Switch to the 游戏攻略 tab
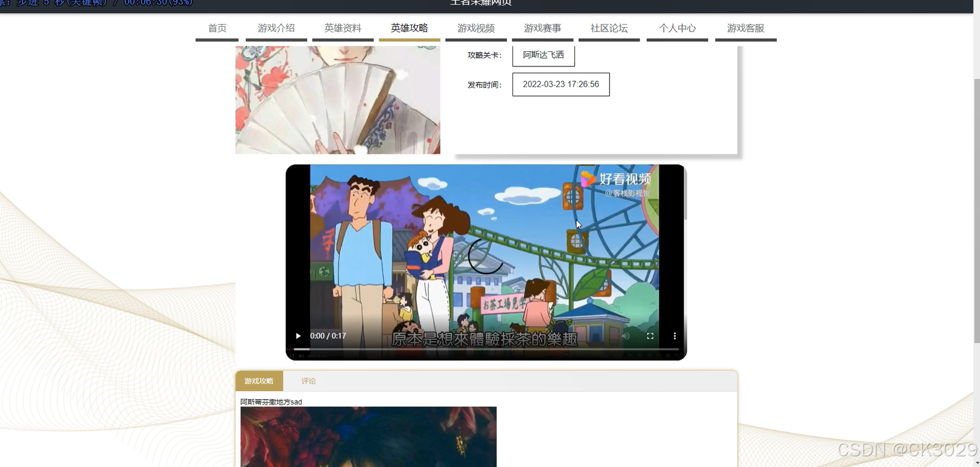 click(259, 381)
